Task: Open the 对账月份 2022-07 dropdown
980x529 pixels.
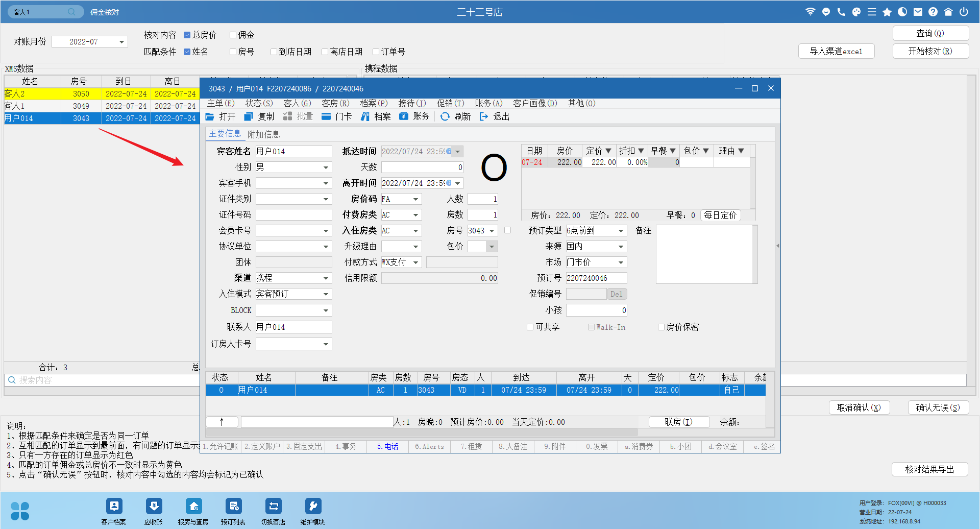Action: pos(122,42)
